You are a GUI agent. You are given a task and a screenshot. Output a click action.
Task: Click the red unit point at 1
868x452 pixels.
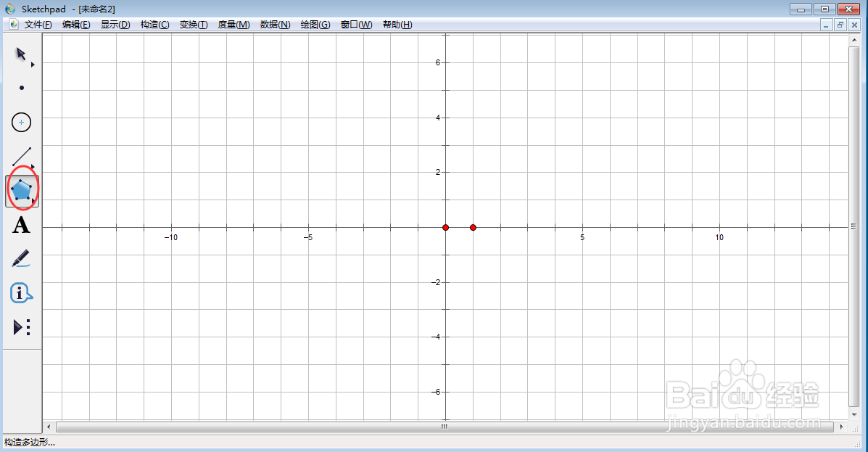click(473, 228)
